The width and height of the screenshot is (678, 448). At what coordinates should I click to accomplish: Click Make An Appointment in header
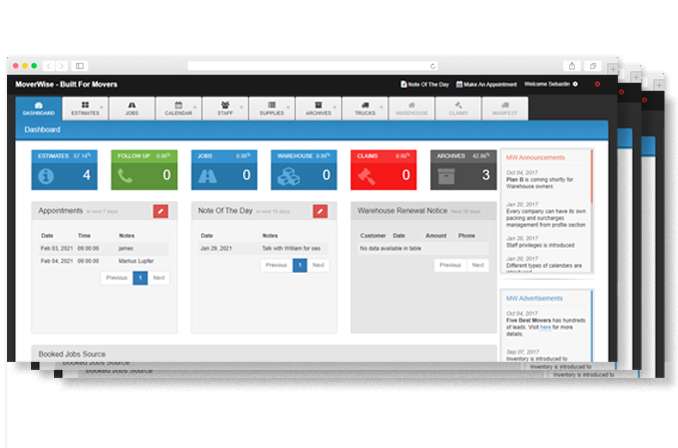click(x=486, y=84)
